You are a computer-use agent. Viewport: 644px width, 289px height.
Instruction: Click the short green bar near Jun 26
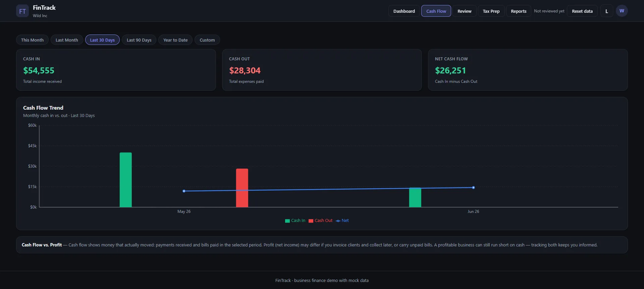point(415,197)
